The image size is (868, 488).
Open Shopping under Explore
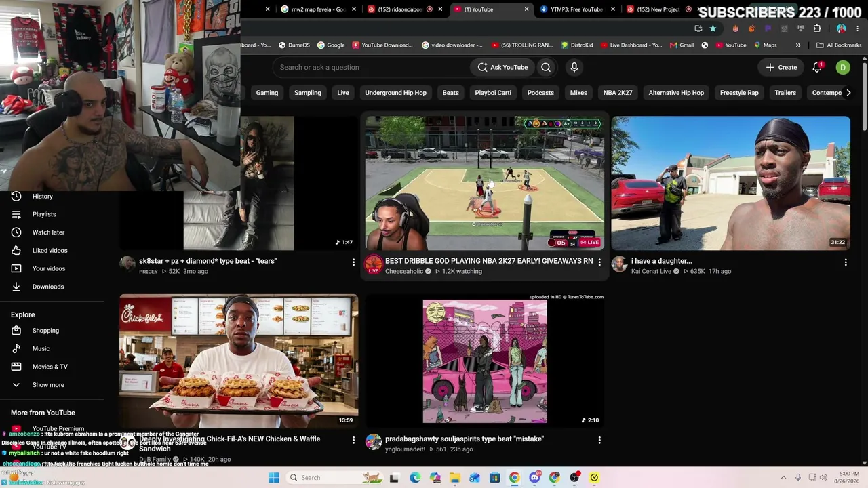click(x=45, y=331)
